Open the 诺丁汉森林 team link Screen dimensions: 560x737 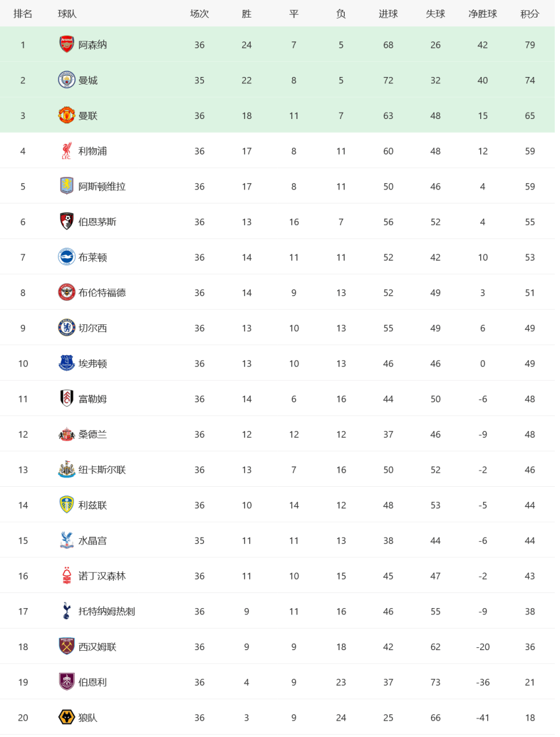(x=102, y=576)
